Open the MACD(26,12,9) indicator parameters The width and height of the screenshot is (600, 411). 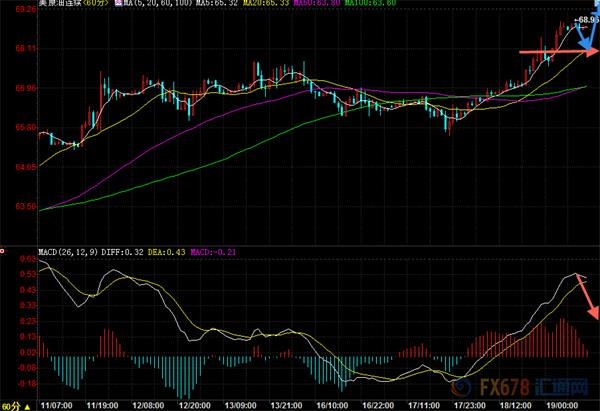tap(68, 252)
